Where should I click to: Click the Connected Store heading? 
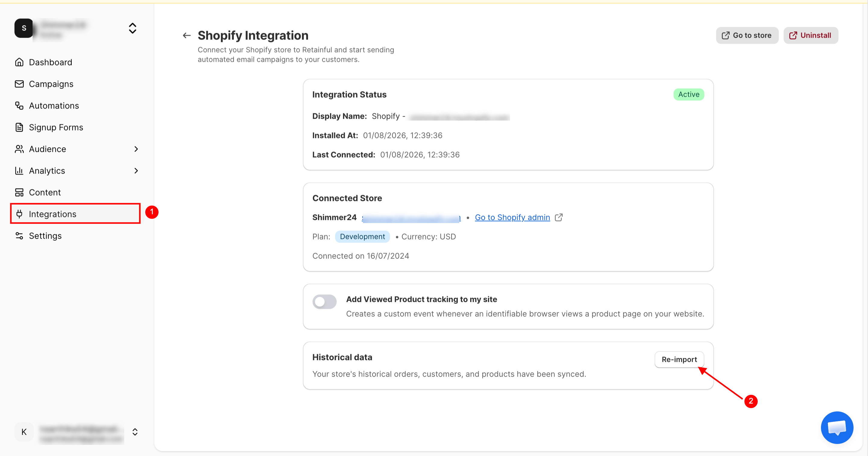pos(347,198)
